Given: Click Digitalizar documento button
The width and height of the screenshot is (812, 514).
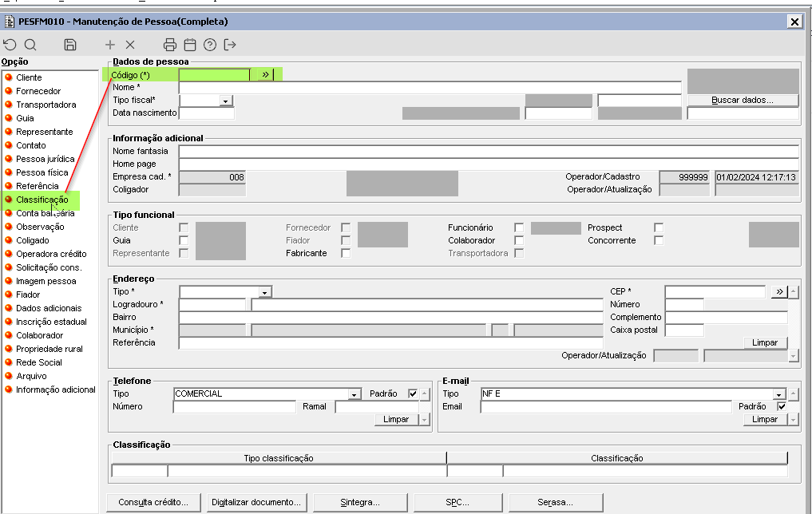Looking at the screenshot, I should tap(256, 502).
